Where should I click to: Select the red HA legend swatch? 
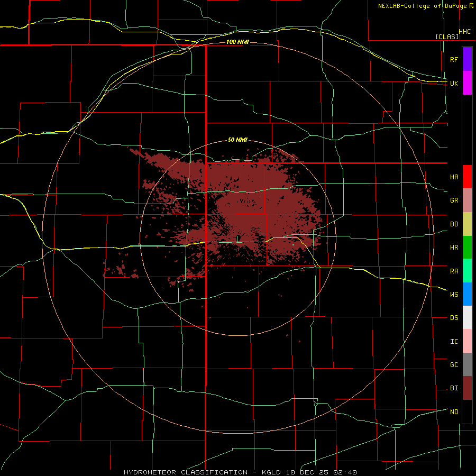pos(467,177)
